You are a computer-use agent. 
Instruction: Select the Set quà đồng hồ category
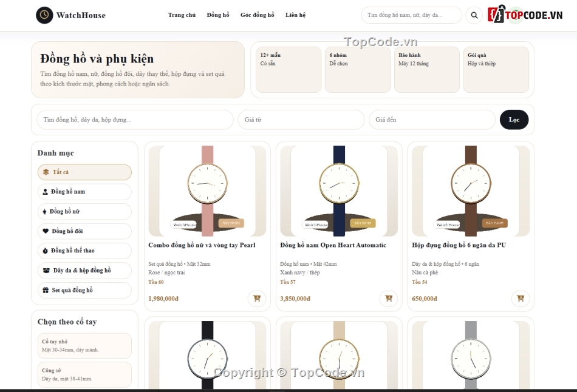point(84,290)
